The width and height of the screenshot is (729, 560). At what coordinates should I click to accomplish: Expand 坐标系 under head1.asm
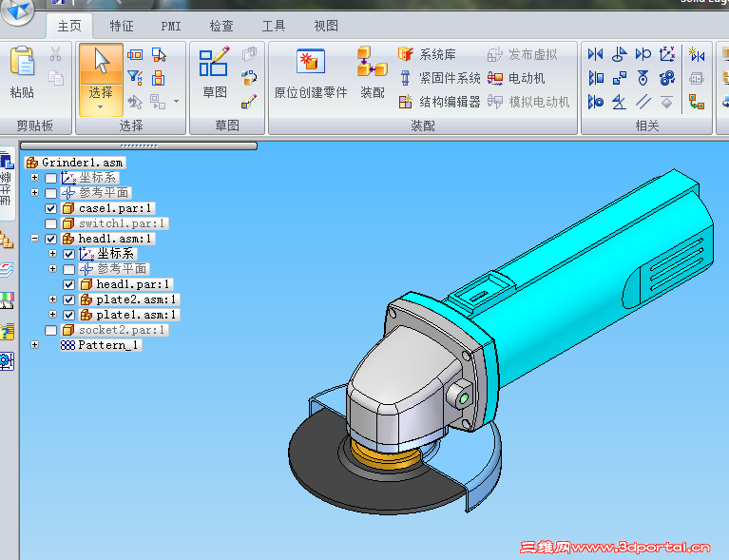tap(52, 254)
